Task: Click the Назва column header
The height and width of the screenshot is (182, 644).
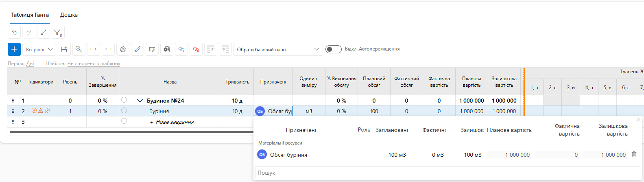Action: [x=170, y=82]
